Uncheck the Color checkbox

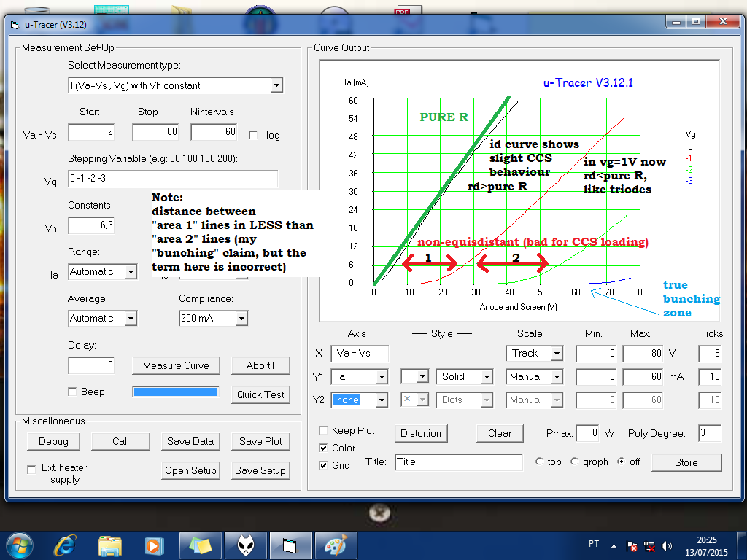(323, 448)
